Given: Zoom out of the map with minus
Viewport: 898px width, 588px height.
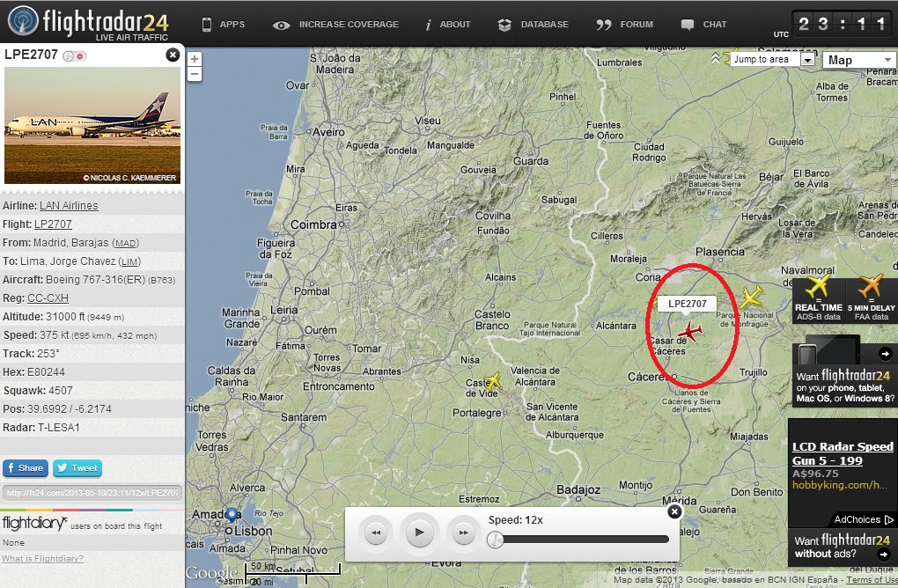Looking at the screenshot, I should click(x=195, y=73).
